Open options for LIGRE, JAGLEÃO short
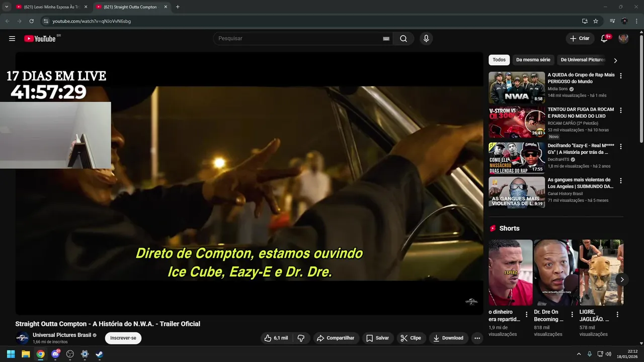 pos(617,314)
